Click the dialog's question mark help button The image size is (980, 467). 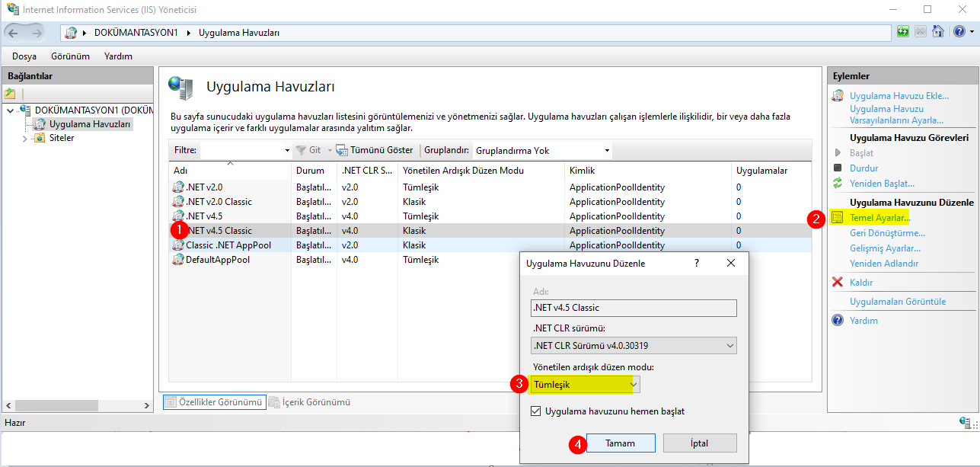point(696,263)
